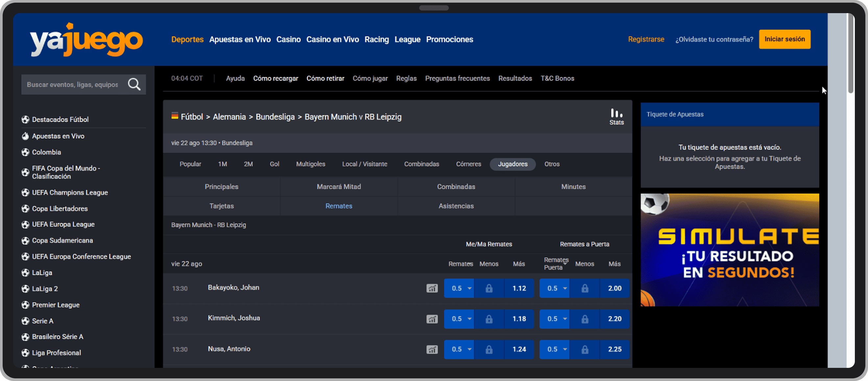The width and height of the screenshot is (868, 381).
Task: Click the locked Menos Remates for Nusa
Action: tap(489, 349)
